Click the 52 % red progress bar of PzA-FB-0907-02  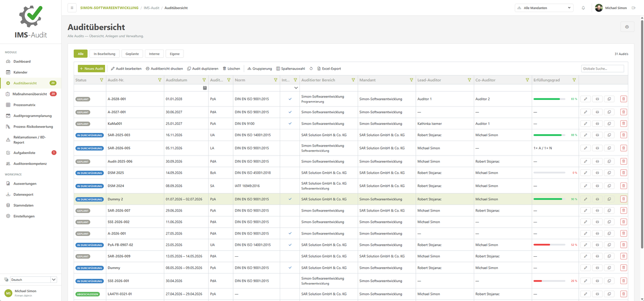coord(549,245)
